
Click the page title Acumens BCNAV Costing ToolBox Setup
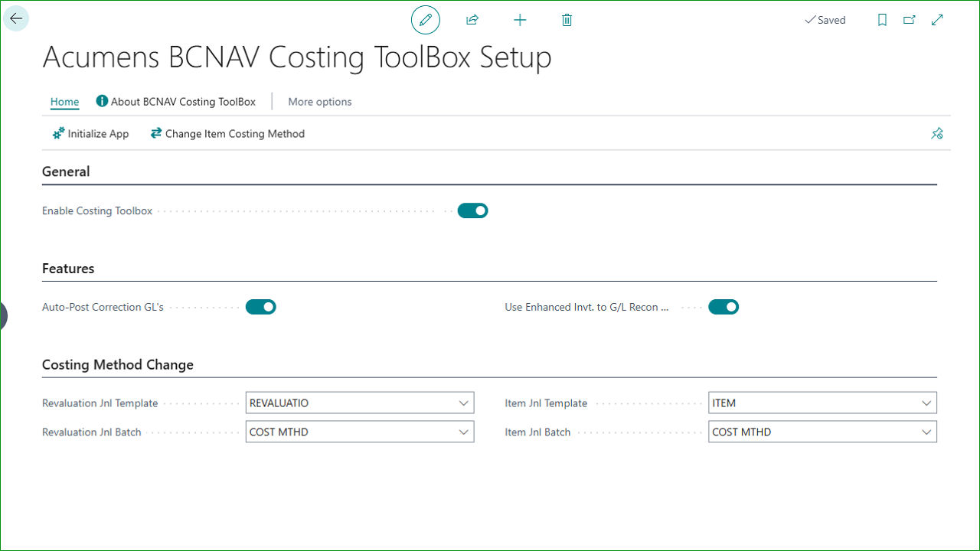tap(297, 57)
